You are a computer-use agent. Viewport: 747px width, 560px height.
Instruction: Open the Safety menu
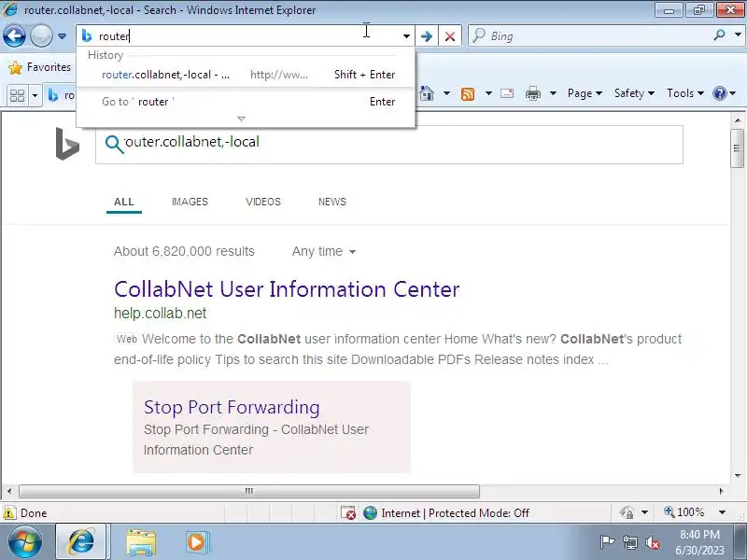(635, 93)
